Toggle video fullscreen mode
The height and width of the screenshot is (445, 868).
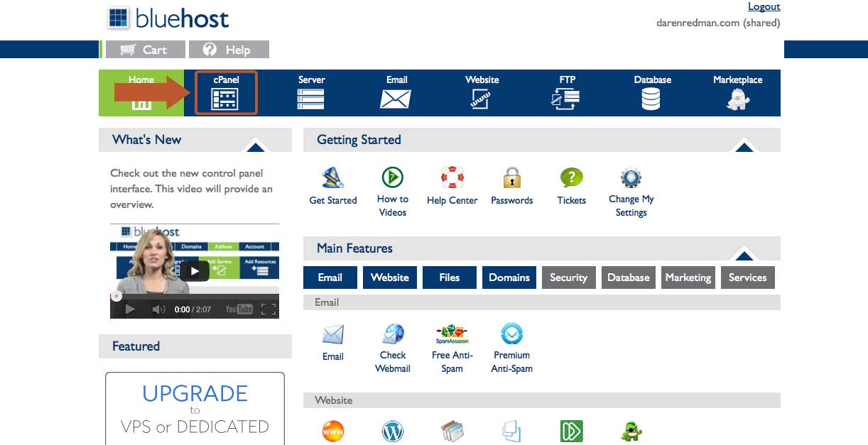(x=268, y=309)
